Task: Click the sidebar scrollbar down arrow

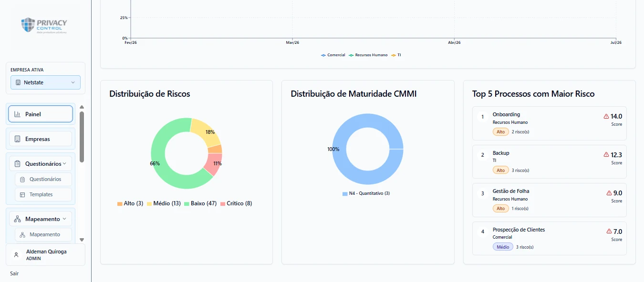Action: click(x=82, y=240)
